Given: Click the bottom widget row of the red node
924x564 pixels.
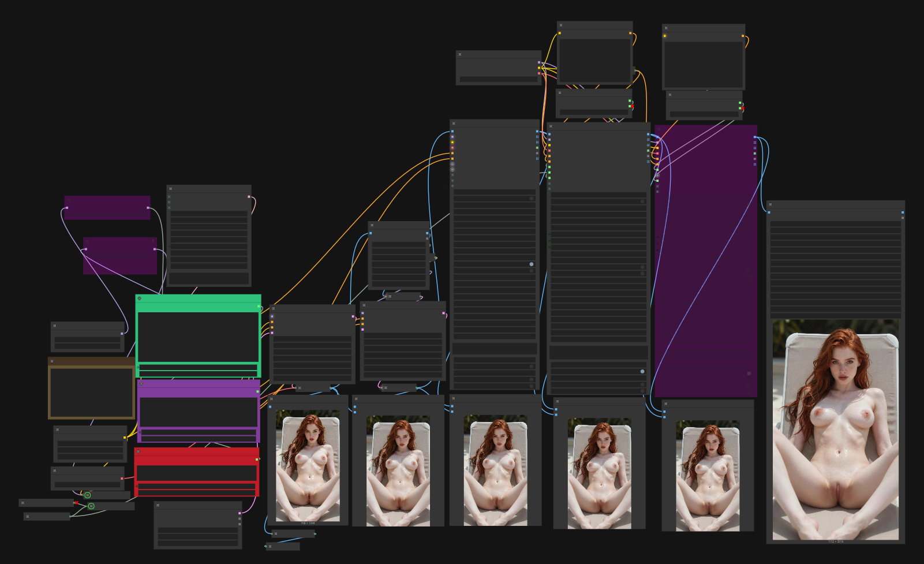Looking at the screenshot, I should [196, 492].
